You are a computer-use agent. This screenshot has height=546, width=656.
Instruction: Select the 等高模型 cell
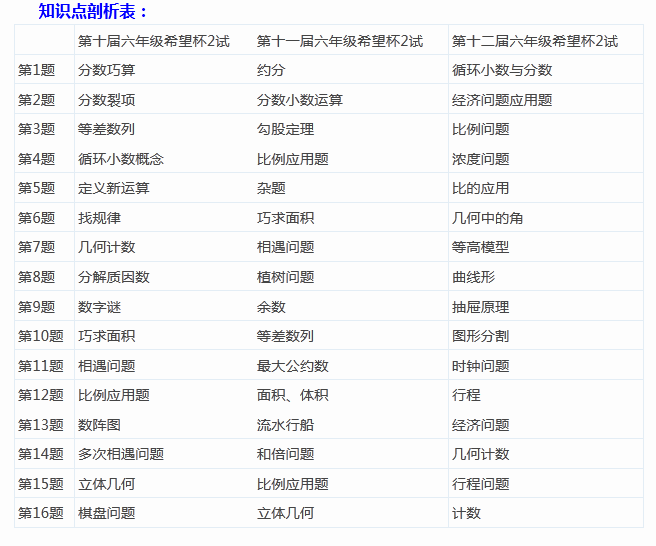point(480,247)
